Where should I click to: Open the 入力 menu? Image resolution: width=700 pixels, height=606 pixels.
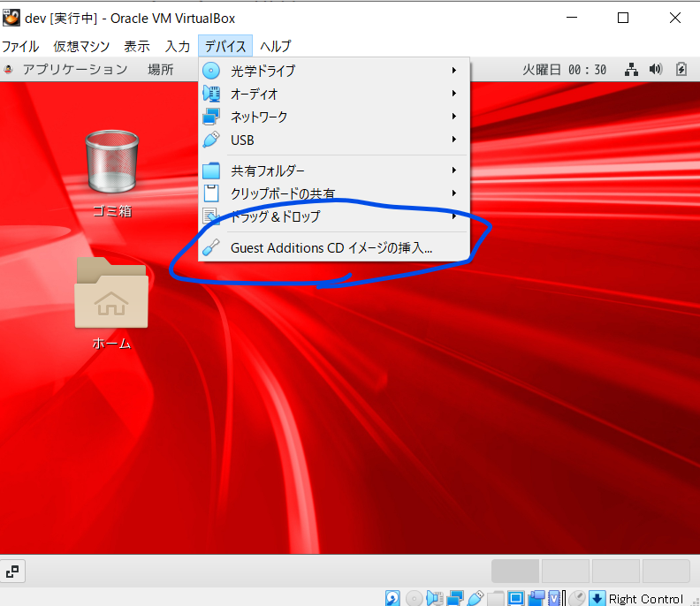tap(178, 46)
